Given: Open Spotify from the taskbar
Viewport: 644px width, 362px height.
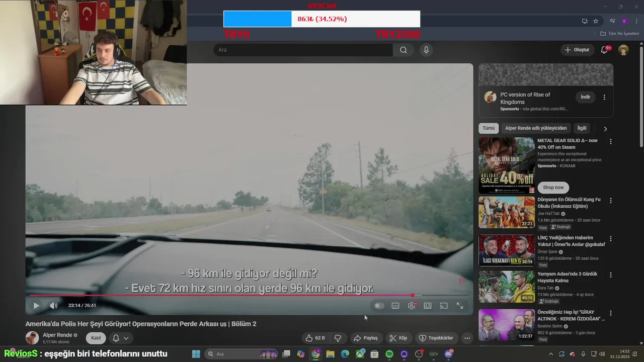Looking at the screenshot, I should coord(389,354).
